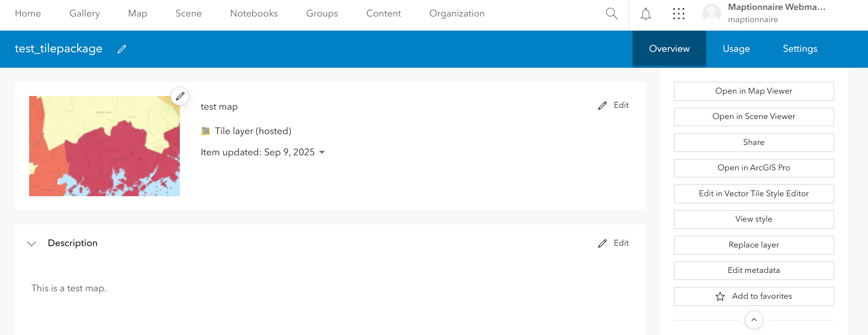
Task: Switch to the Usage tab
Action: 736,49
